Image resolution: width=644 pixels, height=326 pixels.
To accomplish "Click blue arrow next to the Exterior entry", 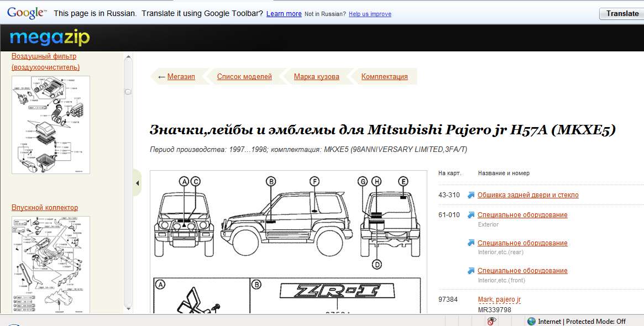I will (x=471, y=215).
